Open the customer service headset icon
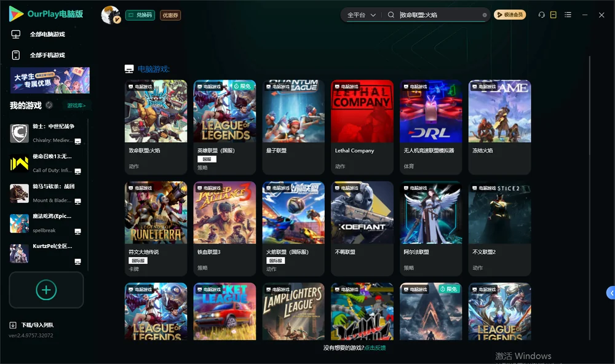 click(x=541, y=15)
